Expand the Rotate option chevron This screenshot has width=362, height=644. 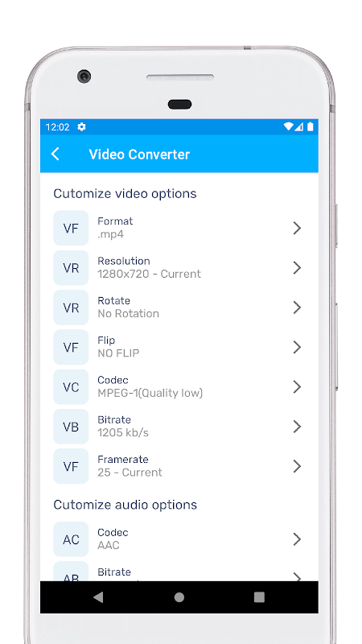[297, 308]
